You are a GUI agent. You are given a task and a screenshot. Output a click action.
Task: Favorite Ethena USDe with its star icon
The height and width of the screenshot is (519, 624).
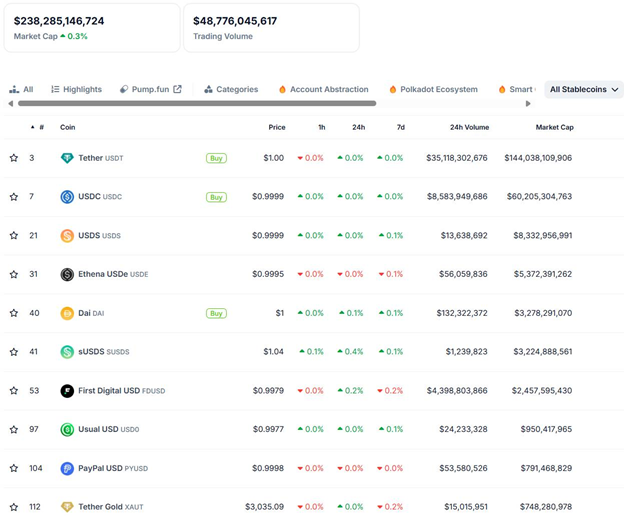pos(14,274)
